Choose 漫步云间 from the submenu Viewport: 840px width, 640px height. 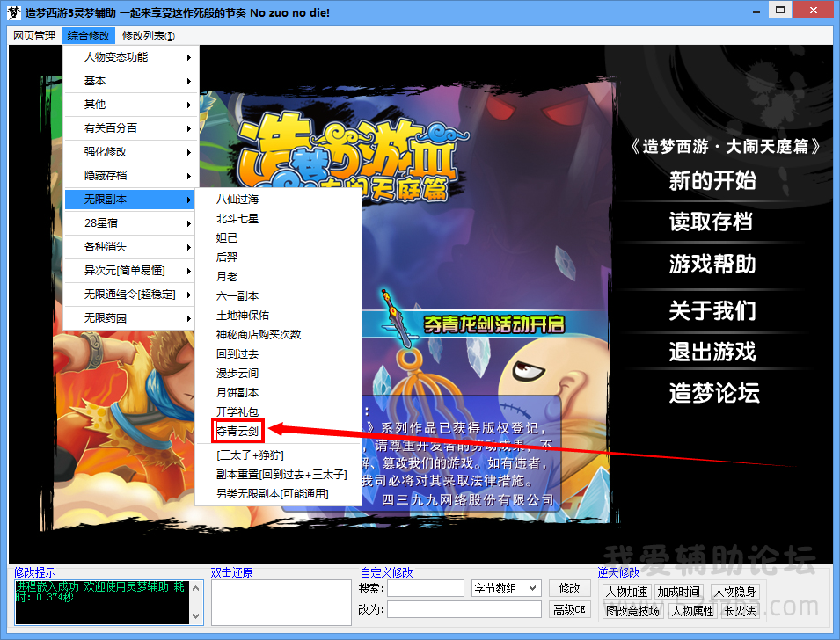[279, 374]
